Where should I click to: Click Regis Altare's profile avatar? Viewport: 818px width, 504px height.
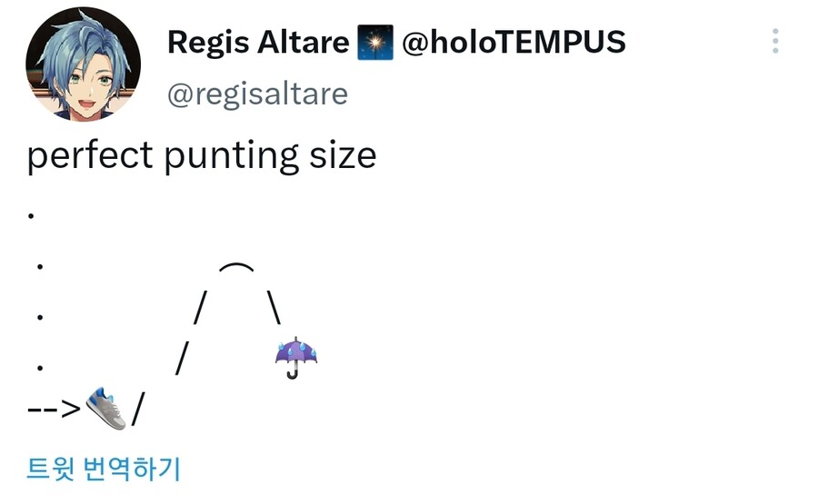point(83,64)
